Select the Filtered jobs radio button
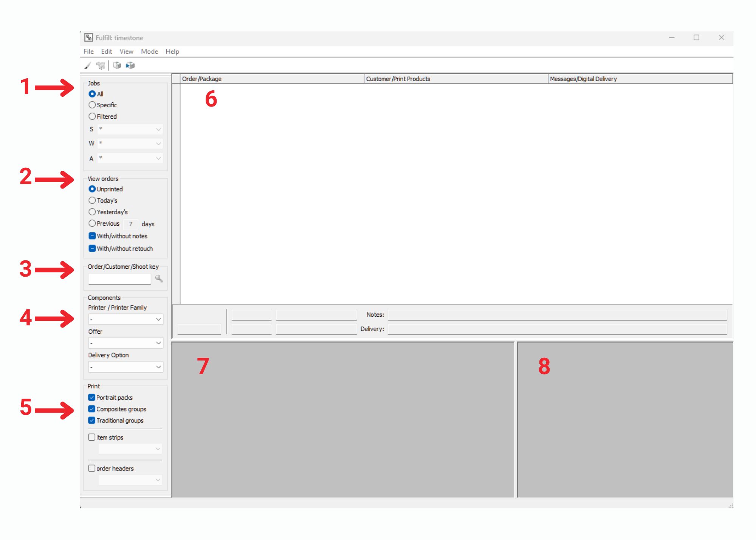Image resolution: width=756 pixels, height=540 pixels. 92,116
